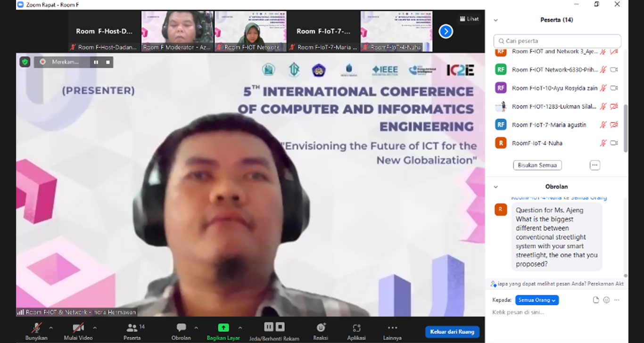
Task: Open the Semua Orang recipient dropdown
Action: click(537, 300)
